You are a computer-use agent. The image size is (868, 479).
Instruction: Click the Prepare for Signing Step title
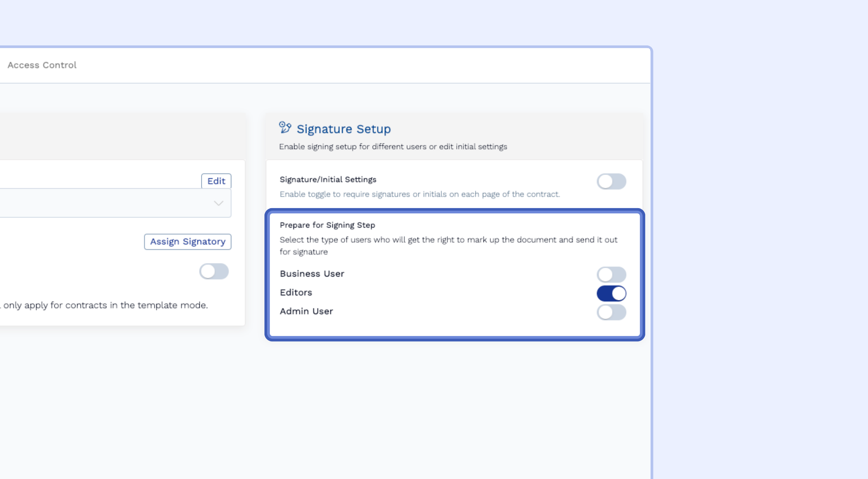327,225
